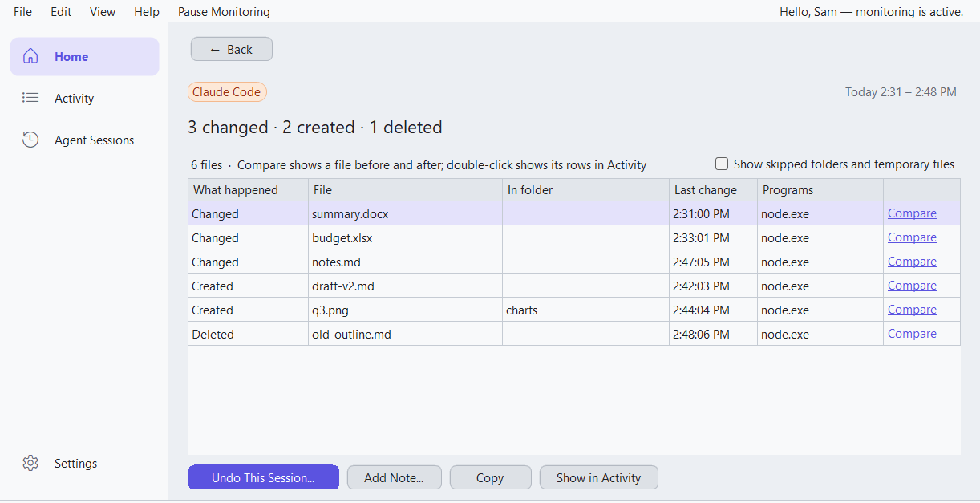Enable Show skipped folders and temporary files
The height and width of the screenshot is (503, 980).
(x=722, y=164)
